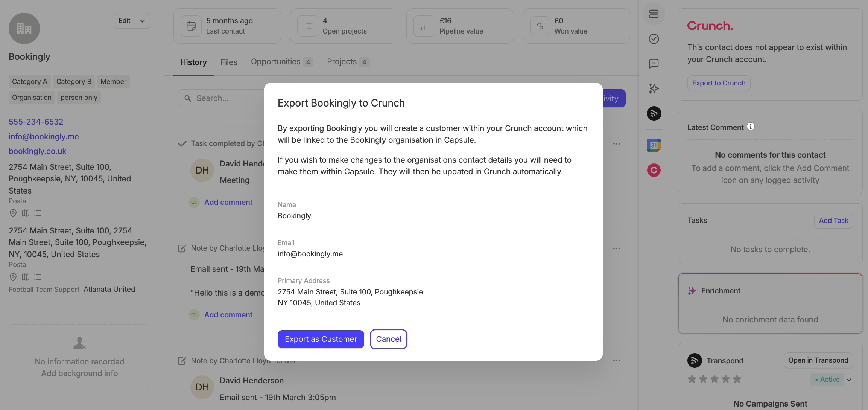The image size is (868, 410).
Task: Click Add comment under first note
Action: 228,315
